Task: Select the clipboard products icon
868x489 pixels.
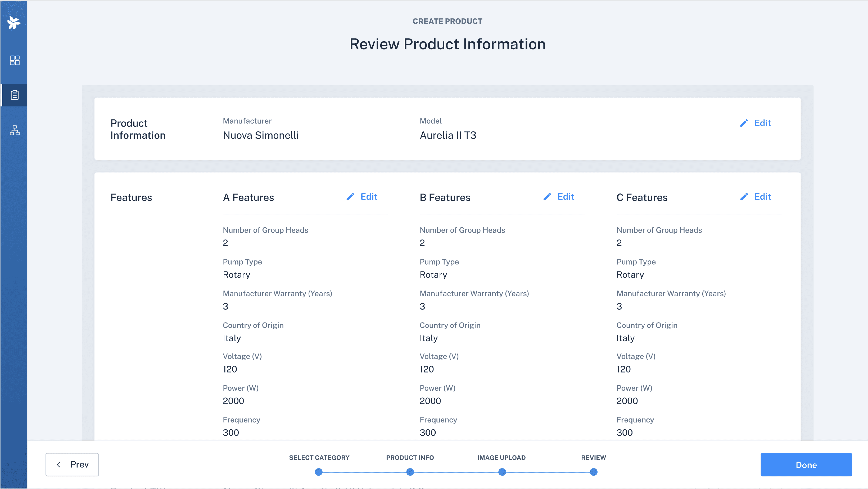Action: pos(14,95)
